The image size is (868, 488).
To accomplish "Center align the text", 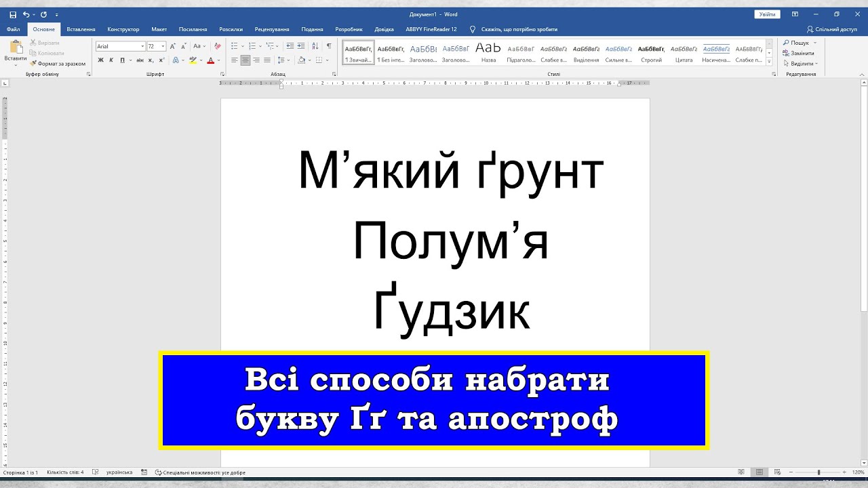I will coord(245,60).
